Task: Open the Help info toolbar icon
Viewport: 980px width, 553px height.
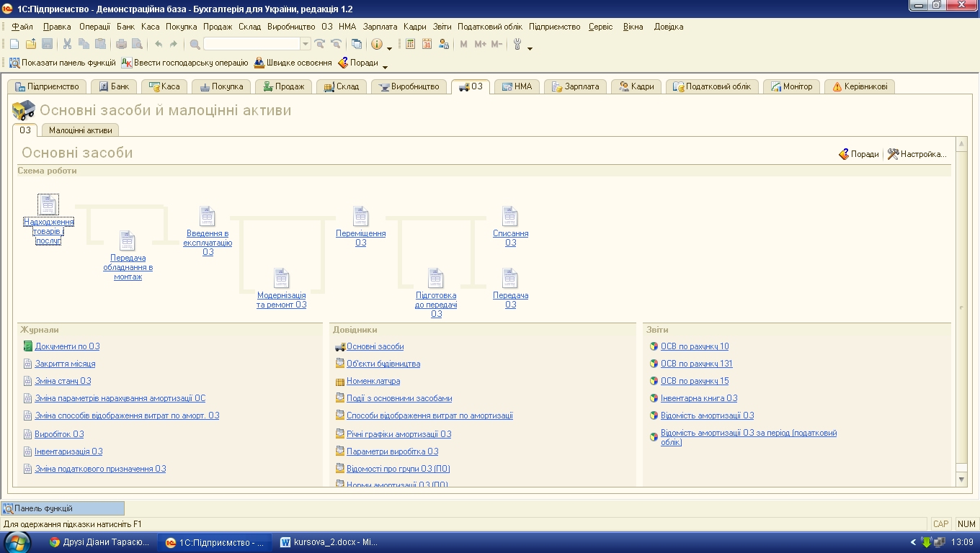Action: click(x=377, y=44)
